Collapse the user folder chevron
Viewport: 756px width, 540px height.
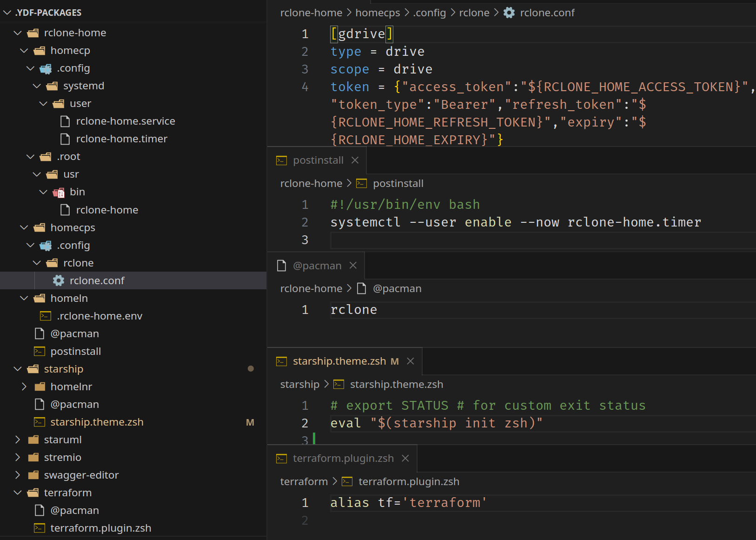click(44, 104)
